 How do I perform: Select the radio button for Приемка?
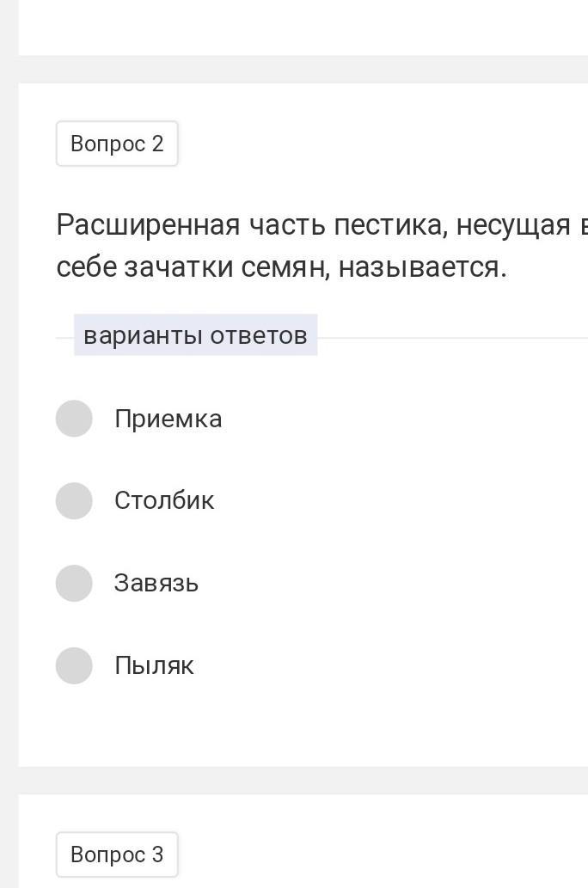click(x=74, y=419)
